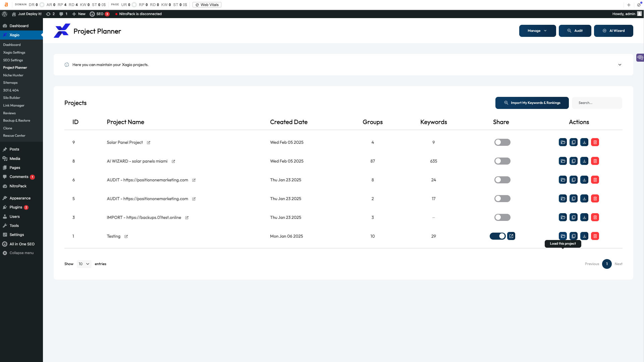Open the SEO menu in the admin bar
This screenshot has width=644, height=362.
click(100, 14)
